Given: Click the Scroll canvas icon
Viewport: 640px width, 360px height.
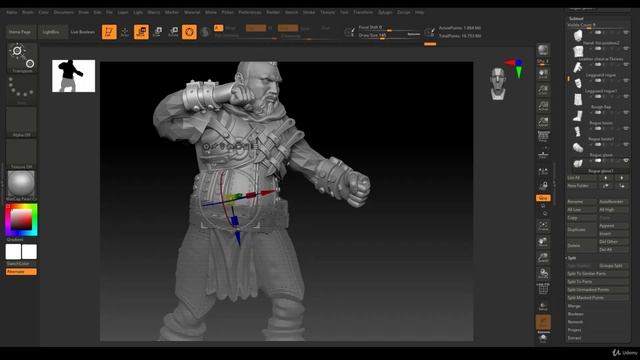Looking at the screenshot, I should [x=543, y=74].
